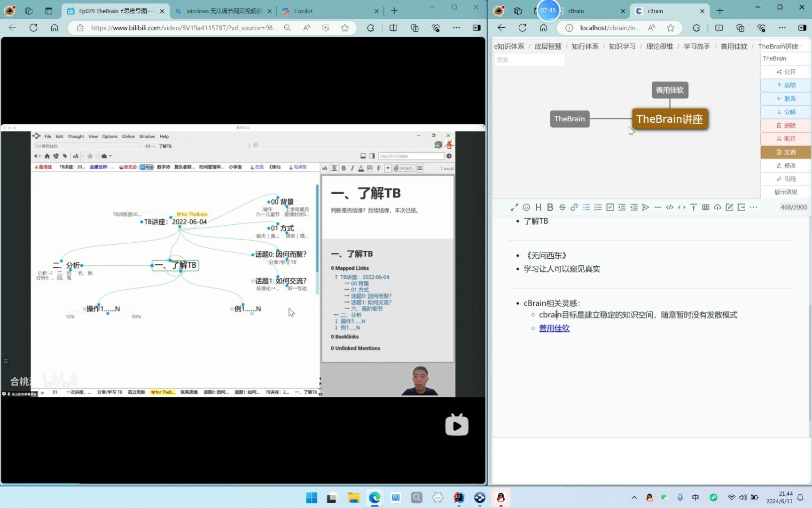Click the editor vertical scrollbar in cBrain
This screenshot has height=508, width=812.
[x=809, y=362]
